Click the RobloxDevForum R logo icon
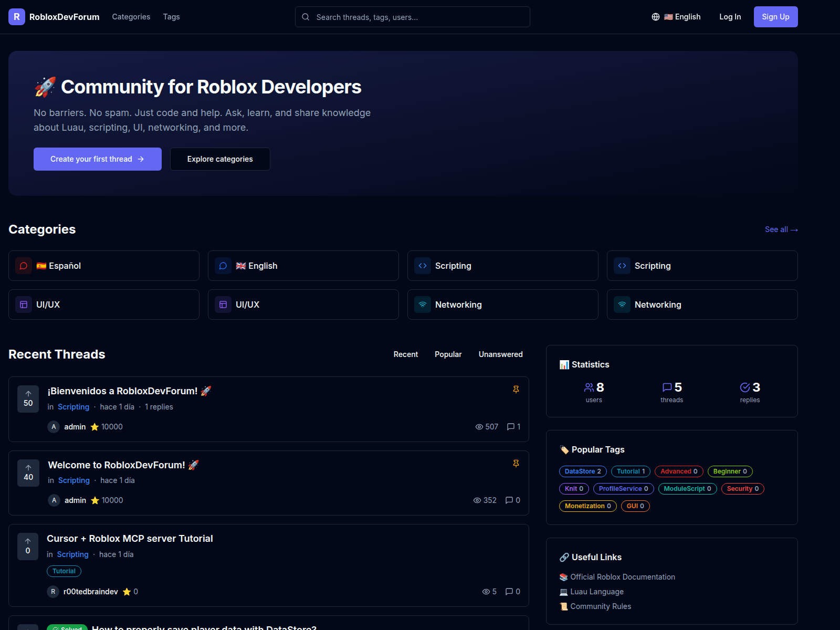Screen dimensions: 840x630 pos(17,17)
